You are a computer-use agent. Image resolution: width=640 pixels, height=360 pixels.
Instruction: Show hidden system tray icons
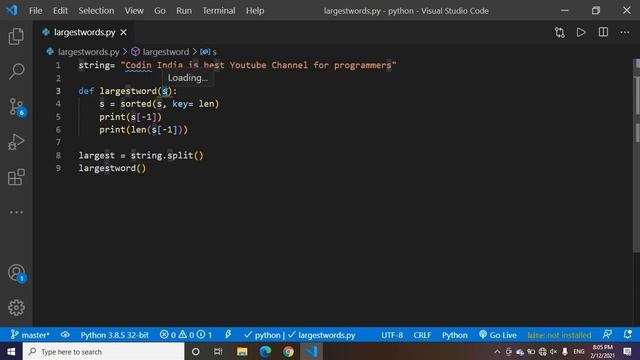click(x=497, y=351)
